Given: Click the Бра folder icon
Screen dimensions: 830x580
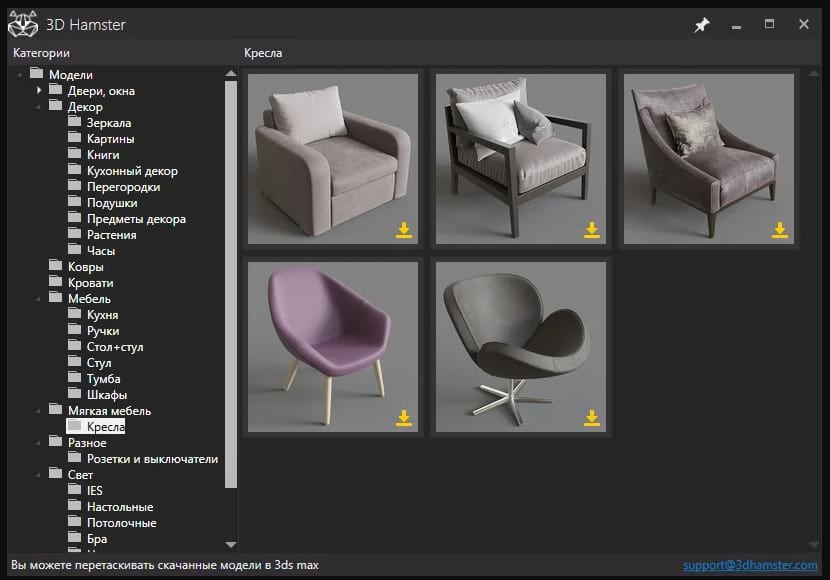Looking at the screenshot, I should pyautogui.click(x=75, y=537).
